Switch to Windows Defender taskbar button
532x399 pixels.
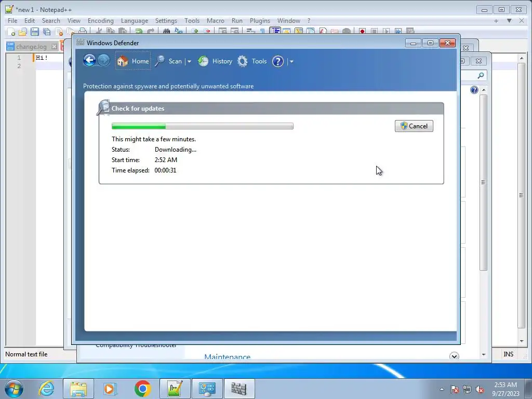click(239, 389)
